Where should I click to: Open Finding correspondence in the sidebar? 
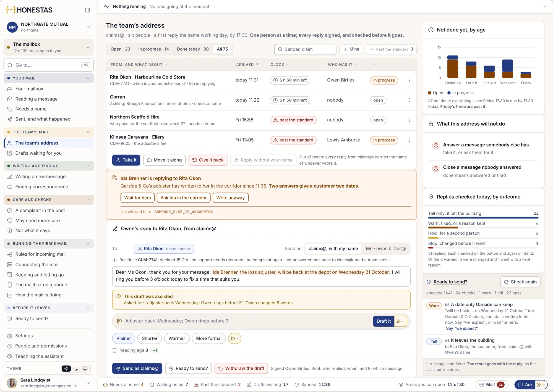click(42, 187)
